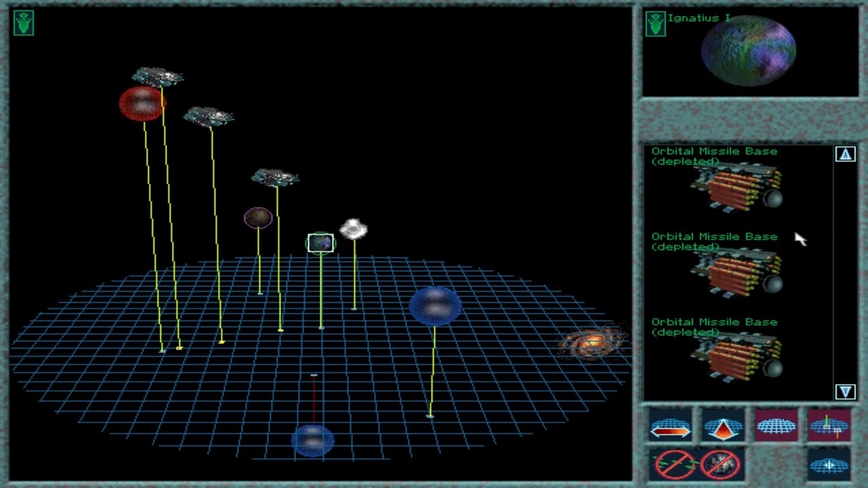
Task: Click the center grid view button
Action: tap(829, 464)
